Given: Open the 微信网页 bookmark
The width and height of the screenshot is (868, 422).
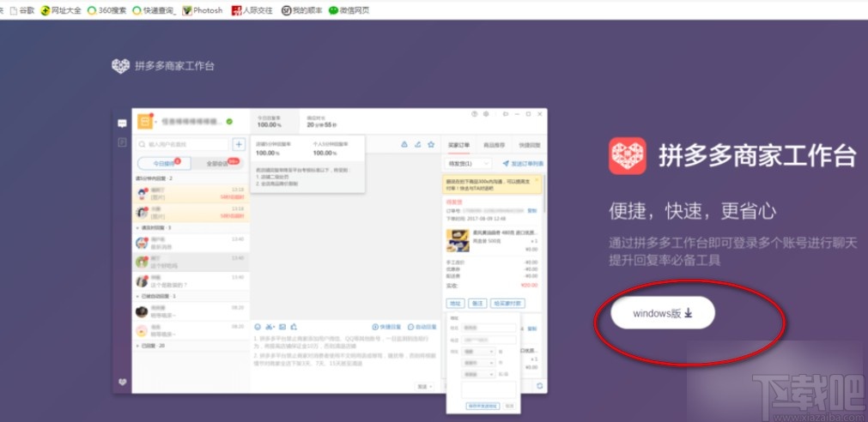Looking at the screenshot, I should pos(349,10).
